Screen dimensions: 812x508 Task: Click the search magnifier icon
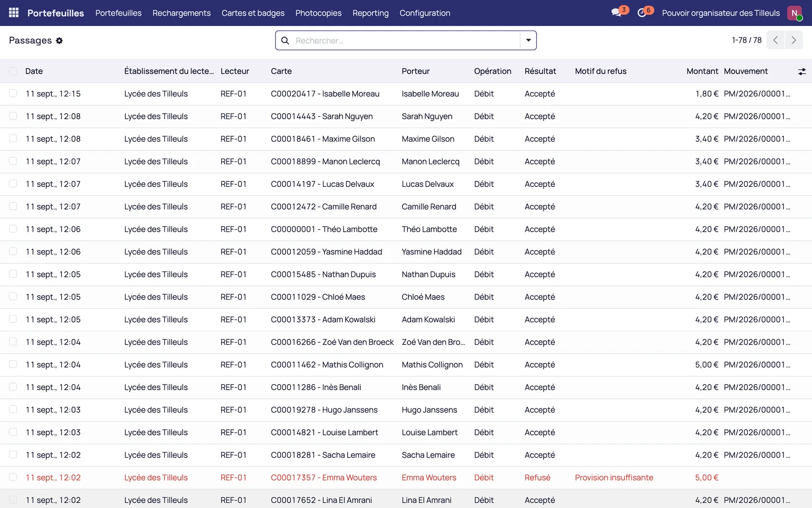pyautogui.click(x=285, y=41)
